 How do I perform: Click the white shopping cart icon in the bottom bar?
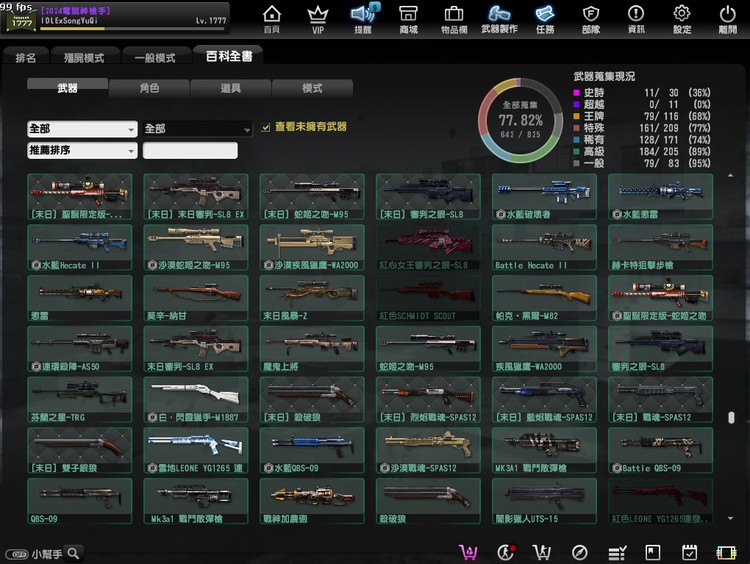[x=541, y=553]
